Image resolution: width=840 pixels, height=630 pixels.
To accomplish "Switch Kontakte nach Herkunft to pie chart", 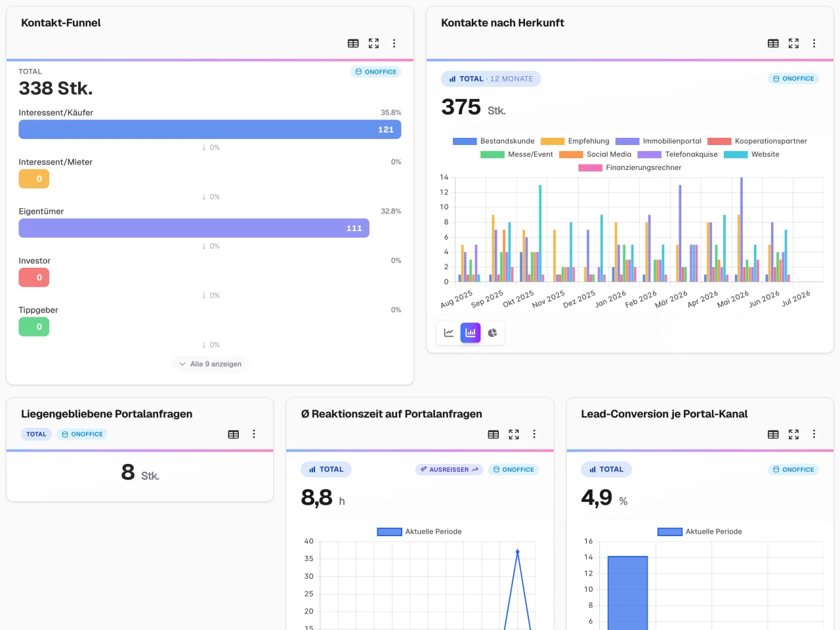I will coord(492,333).
